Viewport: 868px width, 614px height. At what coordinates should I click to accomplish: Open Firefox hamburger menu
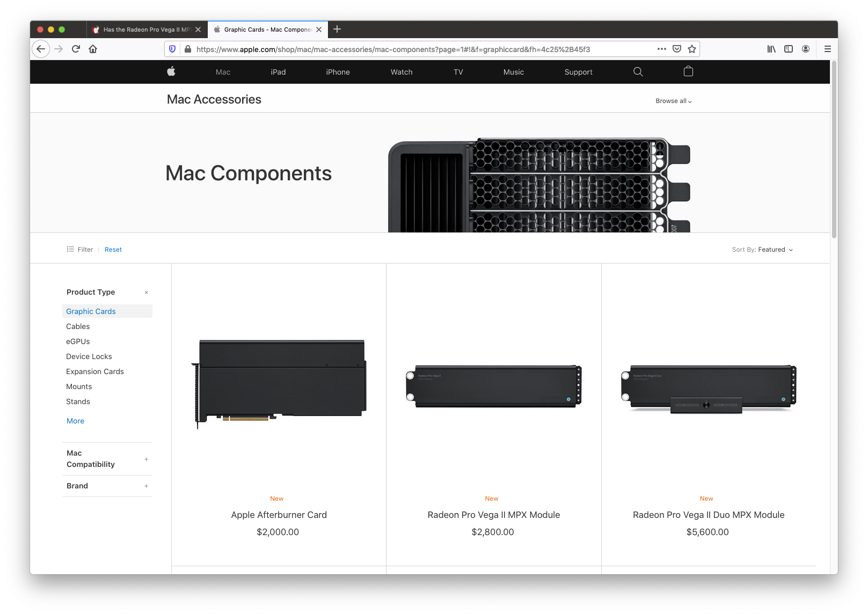point(828,49)
